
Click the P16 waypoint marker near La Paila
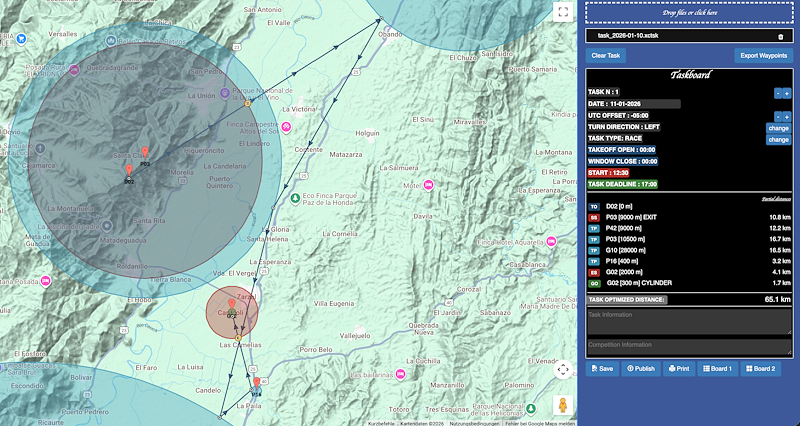(257, 384)
